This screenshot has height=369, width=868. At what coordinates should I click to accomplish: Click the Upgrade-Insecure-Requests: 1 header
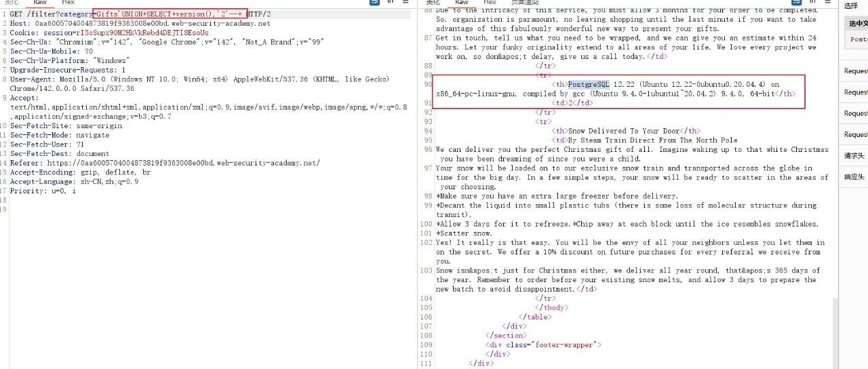pyautogui.click(x=68, y=70)
